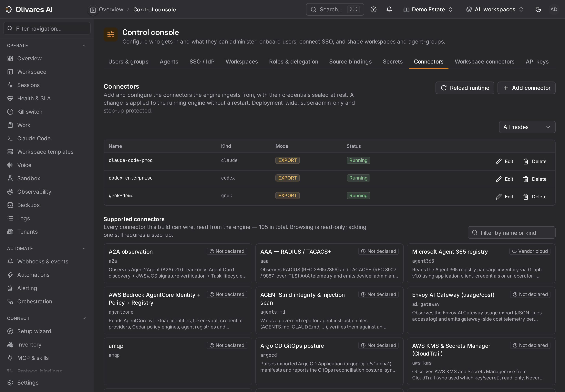Image resolution: width=565 pixels, height=392 pixels.
Task: Switch to the Secrets tab
Action: (393, 62)
